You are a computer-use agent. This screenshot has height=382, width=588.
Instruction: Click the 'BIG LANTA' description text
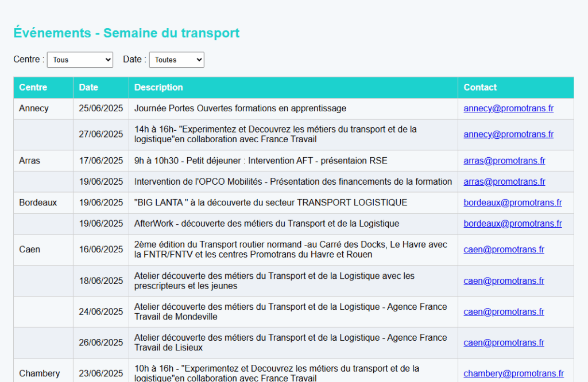tap(271, 202)
